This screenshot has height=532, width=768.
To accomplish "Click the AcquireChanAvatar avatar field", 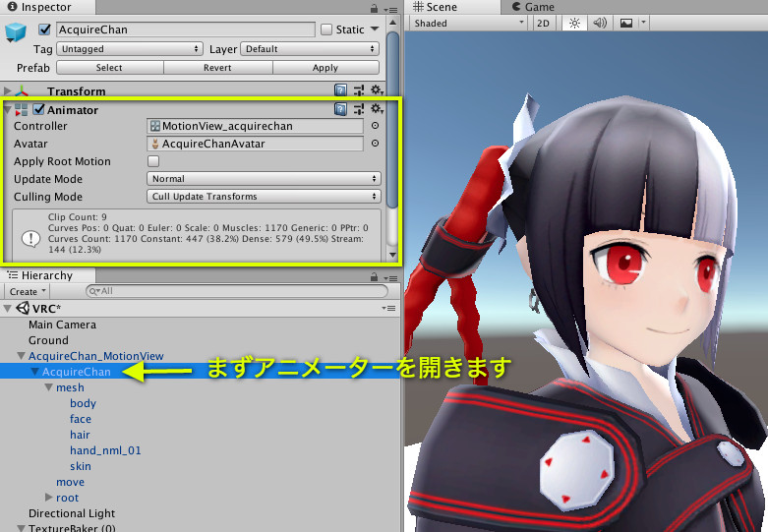I will pyautogui.click(x=255, y=144).
